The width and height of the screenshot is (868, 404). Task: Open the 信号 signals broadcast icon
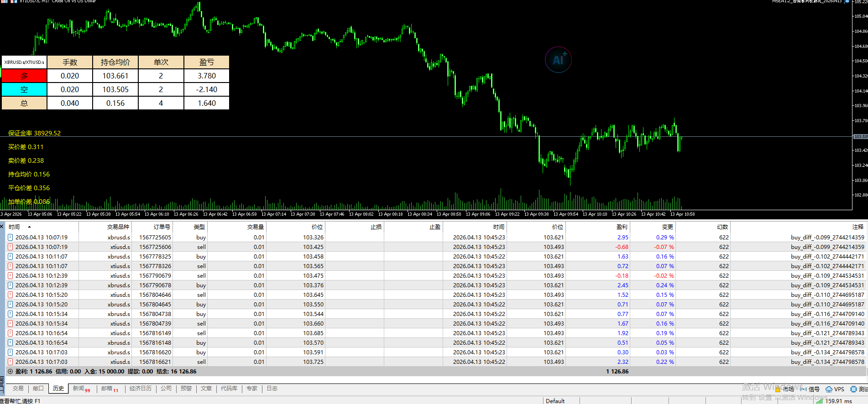tap(803, 389)
